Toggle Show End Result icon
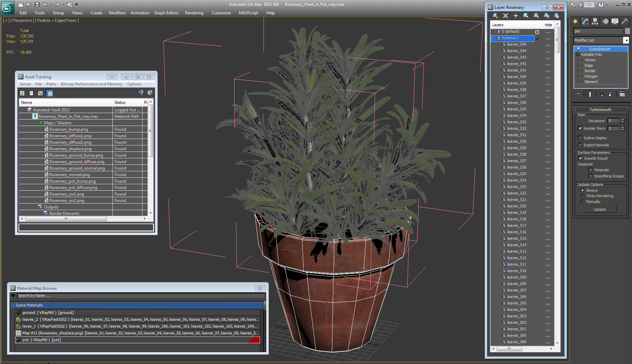Screen dimensions: 632x364 pos(590,94)
